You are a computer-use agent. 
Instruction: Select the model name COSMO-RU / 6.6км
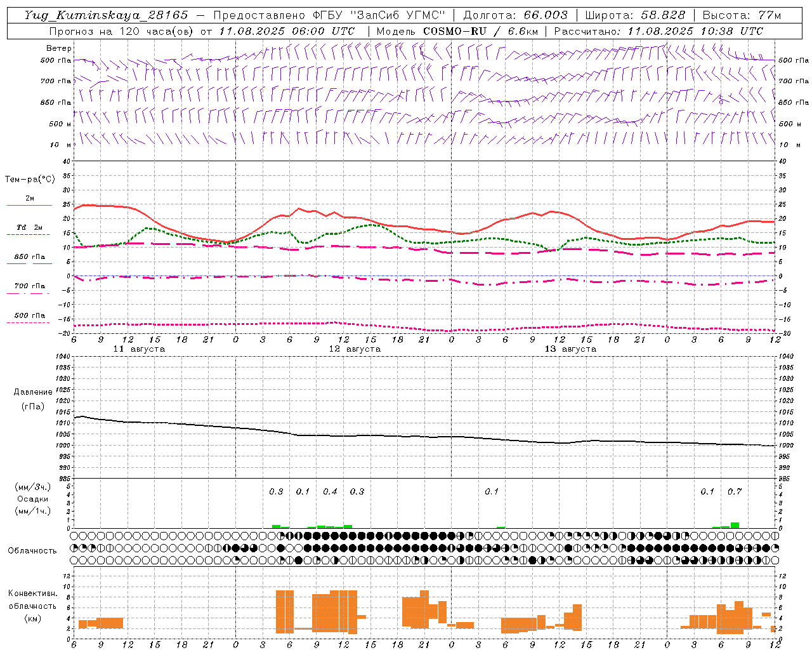click(482, 31)
